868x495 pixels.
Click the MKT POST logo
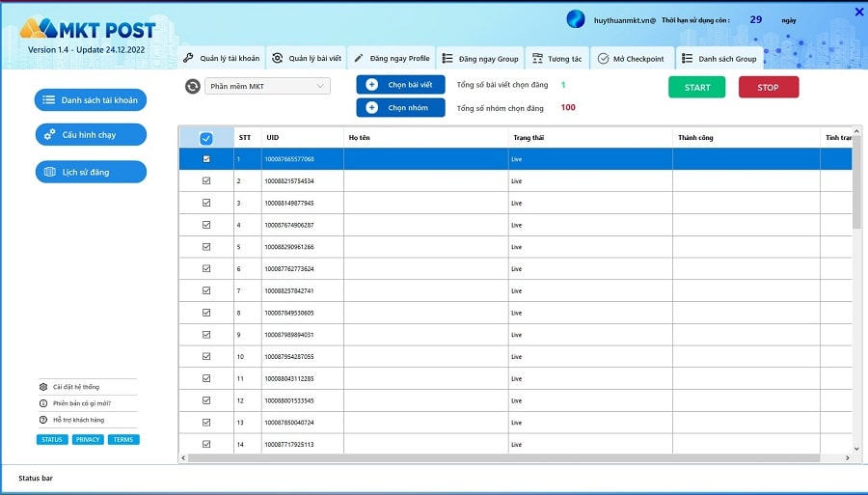point(88,29)
